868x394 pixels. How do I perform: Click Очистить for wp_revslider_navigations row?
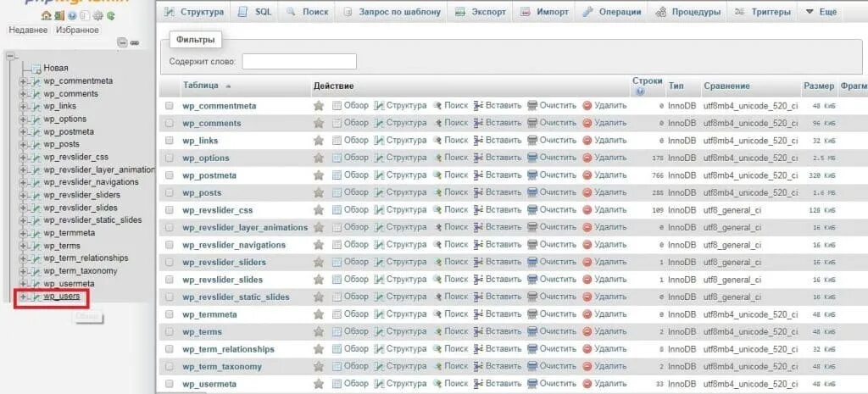click(x=552, y=245)
